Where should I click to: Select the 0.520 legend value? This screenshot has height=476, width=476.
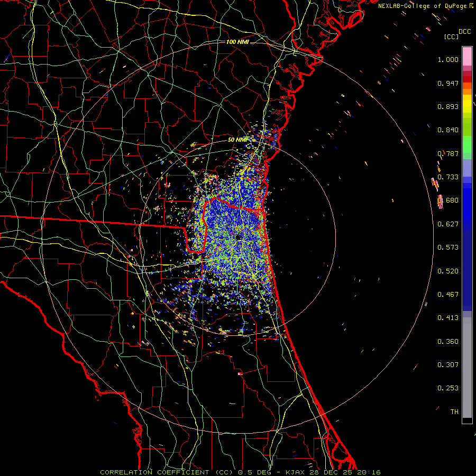(x=448, y=271)
